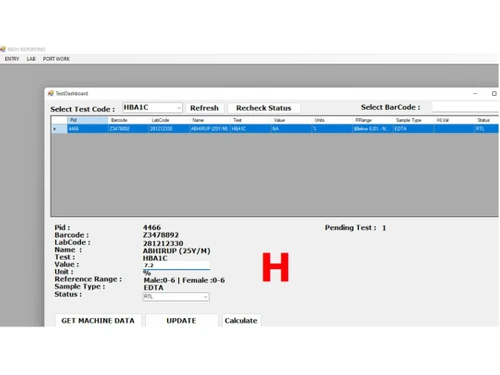Open the ENTRY menu
500x375 pixels.
12,59
